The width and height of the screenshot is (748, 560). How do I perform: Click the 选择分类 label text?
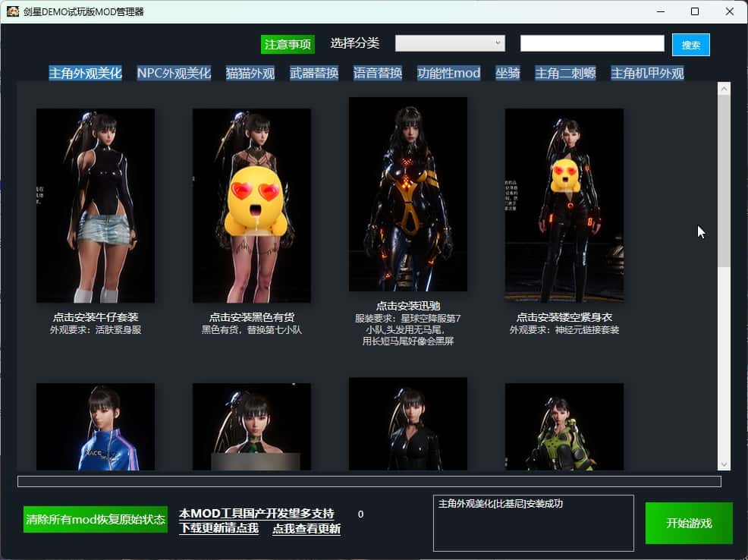[355, 43]
